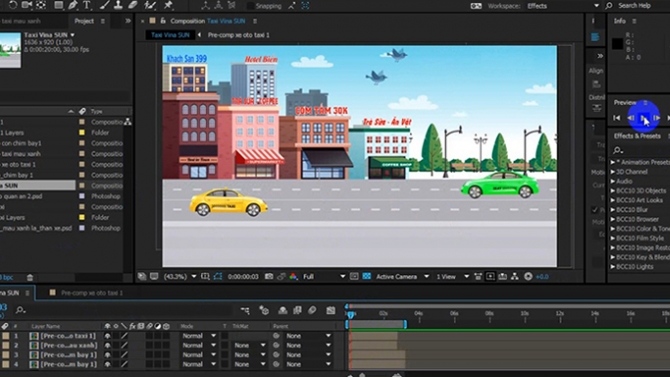Image resolution: width=670 pixels, height=377 pixels.
Task: Open the Info panel menu
Action: coord(634,21)
